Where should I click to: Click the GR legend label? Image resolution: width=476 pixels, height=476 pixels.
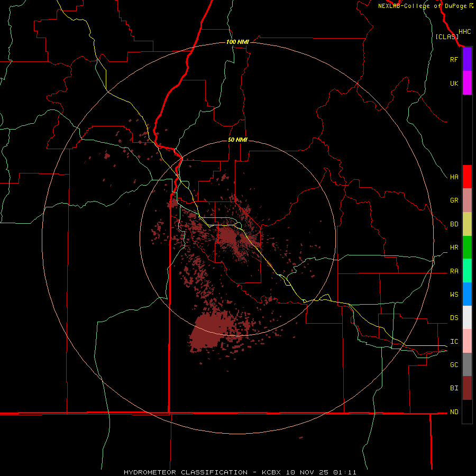click(x=454, y=200)
